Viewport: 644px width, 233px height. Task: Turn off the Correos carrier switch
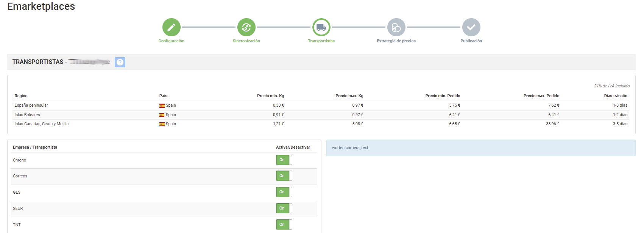284,176
